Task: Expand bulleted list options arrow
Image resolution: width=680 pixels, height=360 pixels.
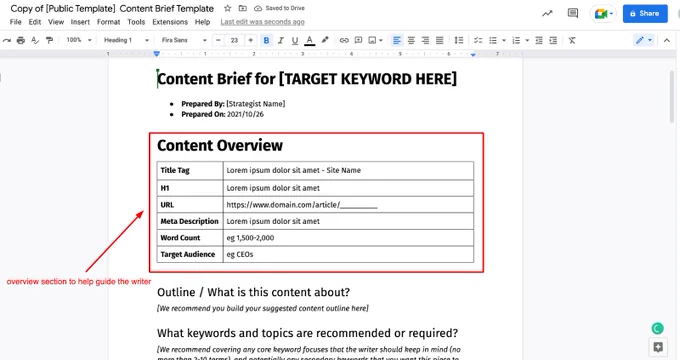Action: tap(504, 40)
